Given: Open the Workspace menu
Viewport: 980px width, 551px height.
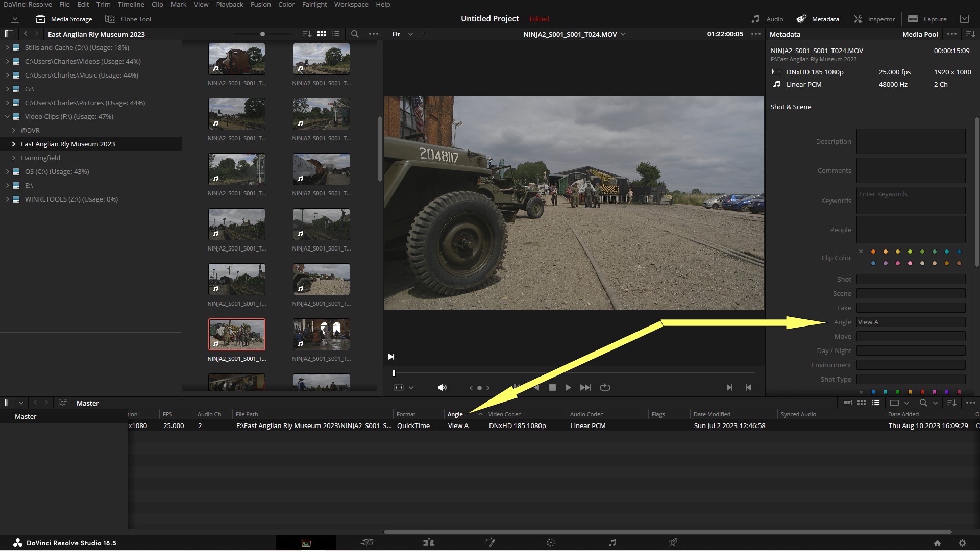Looking at the screenshot, I should click(x=351, y=4).
